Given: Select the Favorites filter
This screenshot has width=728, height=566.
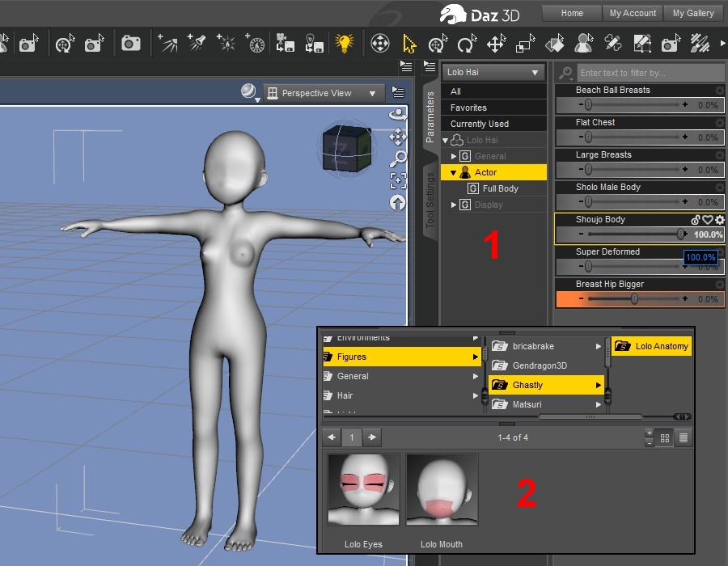Looking at the screenshot, I should (493, 108).
